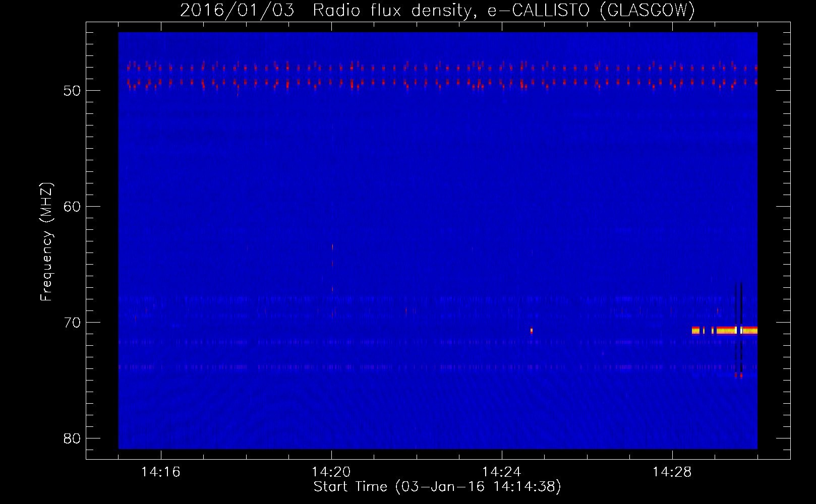Viewport: 816px width, 504px height.
Task: Click the time tick label "14:20"
Action: click(331, 472)
